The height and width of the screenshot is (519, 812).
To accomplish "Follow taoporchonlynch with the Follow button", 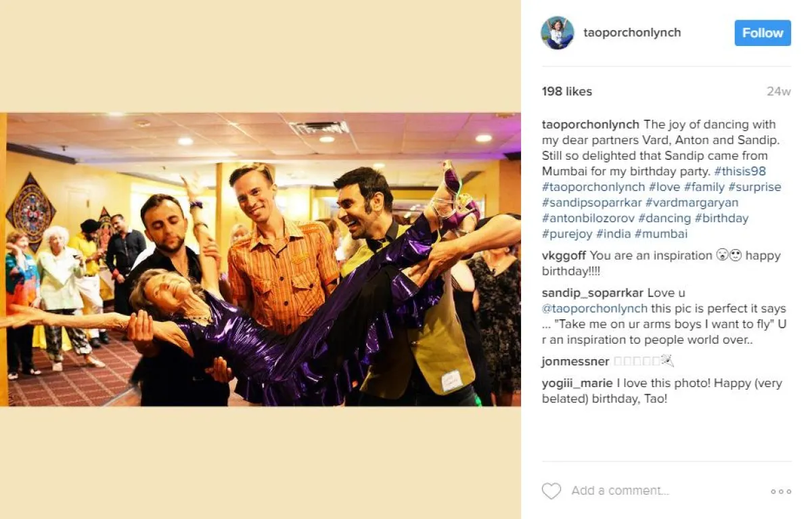I will point(763,32).
